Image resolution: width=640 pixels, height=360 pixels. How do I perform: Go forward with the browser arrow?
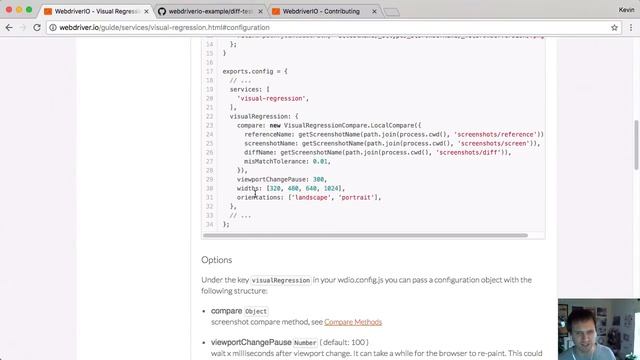(x=22, y=27)
